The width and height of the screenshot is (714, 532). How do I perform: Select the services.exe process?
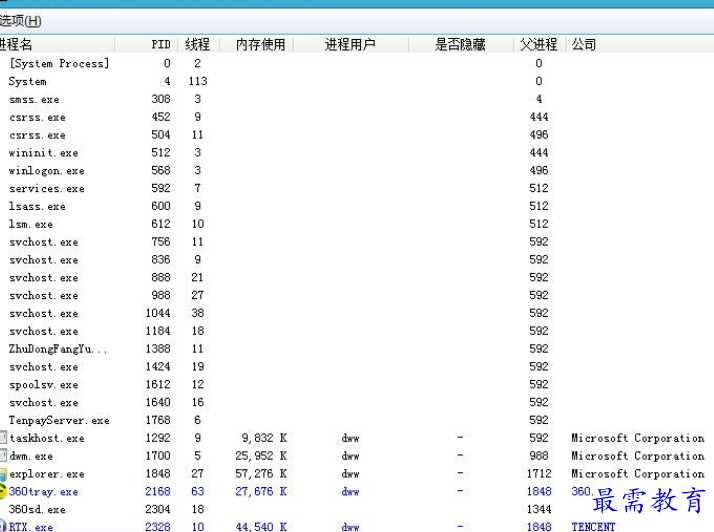tap(46, 188)
